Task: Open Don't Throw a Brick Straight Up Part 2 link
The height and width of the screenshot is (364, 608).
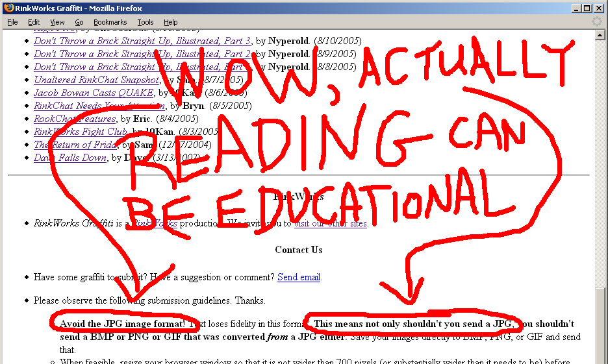Action: pyautogui.click(x=142, y=53)
